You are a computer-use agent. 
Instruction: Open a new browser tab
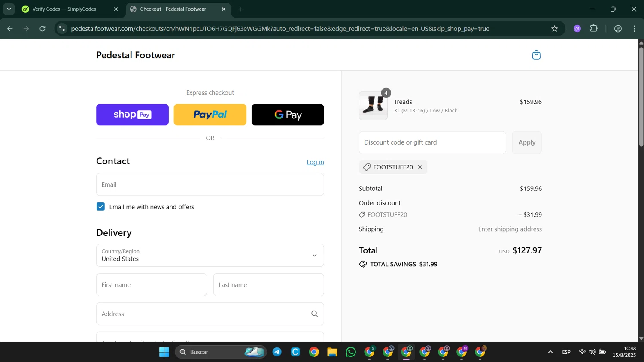click(240, 9)
